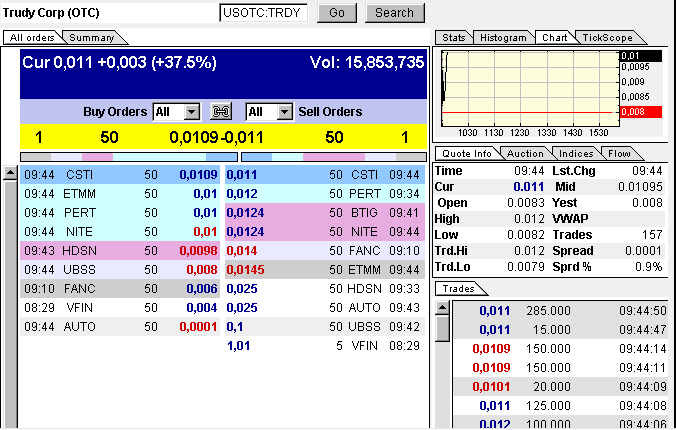Click the buy-side depth color bar
The height and width of the screenshot is (430, 676).
pos(129,157)
